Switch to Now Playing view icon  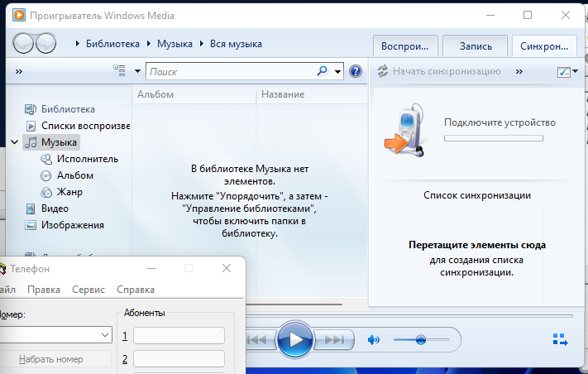560,339
